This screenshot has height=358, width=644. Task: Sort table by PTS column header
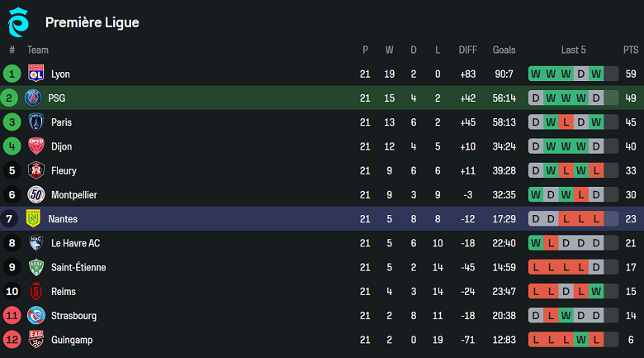tap(631, 50)
